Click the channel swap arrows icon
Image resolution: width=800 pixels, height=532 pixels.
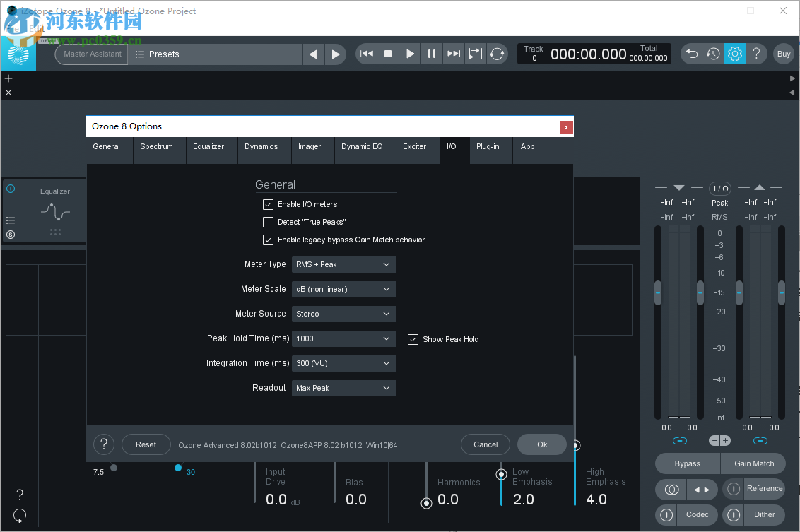click(x=702, y=489)
